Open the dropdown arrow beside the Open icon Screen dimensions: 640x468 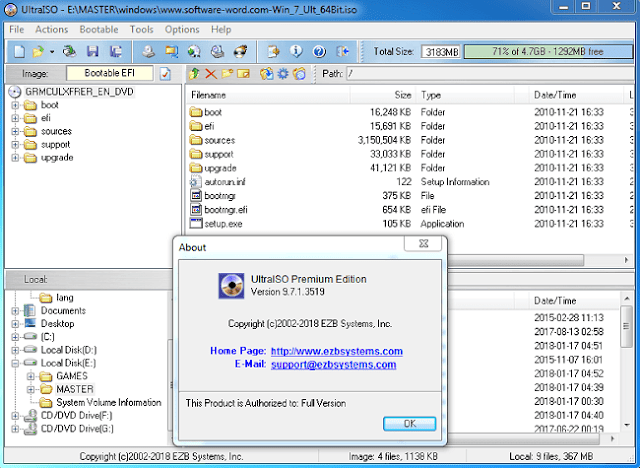(52, 52)
